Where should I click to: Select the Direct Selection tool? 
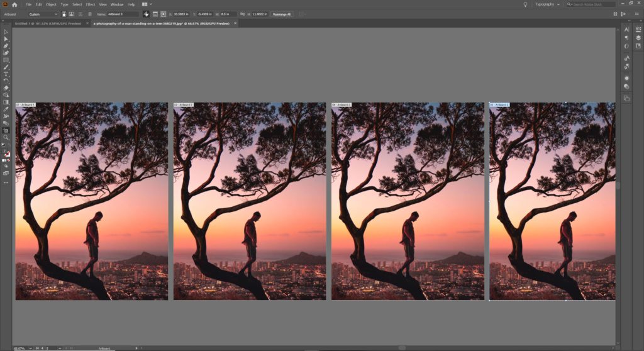[x=6, y=39]
